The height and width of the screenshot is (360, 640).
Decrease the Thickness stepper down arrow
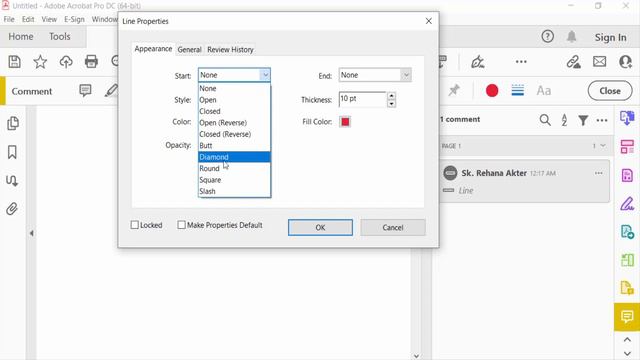click(391, 103)
